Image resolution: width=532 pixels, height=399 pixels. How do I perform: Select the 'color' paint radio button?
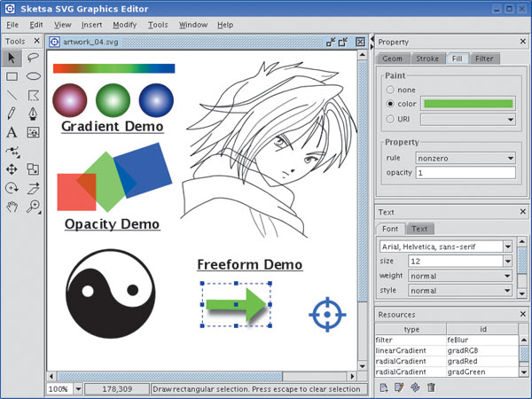390,104
